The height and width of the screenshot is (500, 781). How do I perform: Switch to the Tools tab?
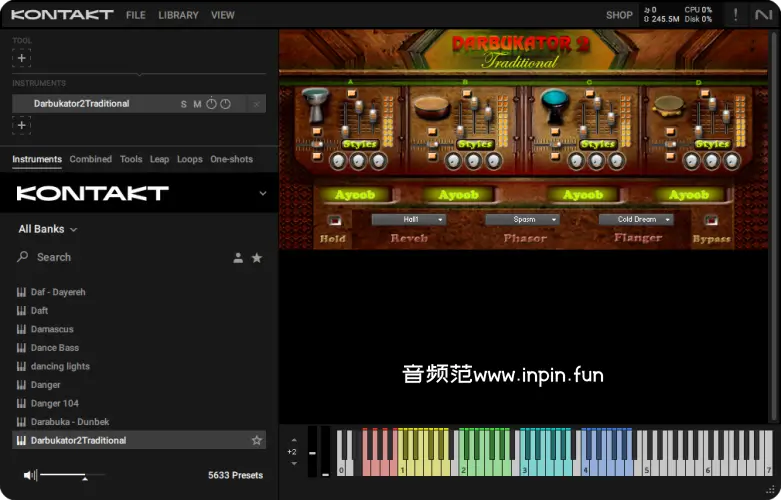coord(131,159)
